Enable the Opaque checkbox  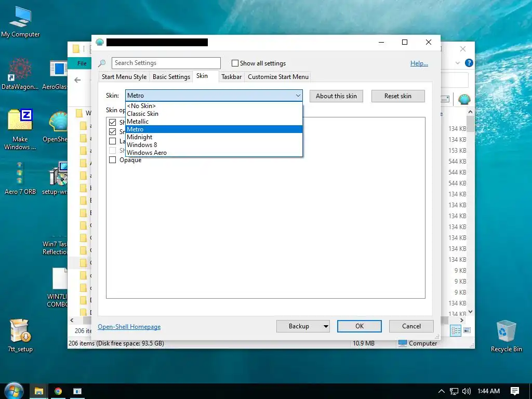click(x=112, y=160)
